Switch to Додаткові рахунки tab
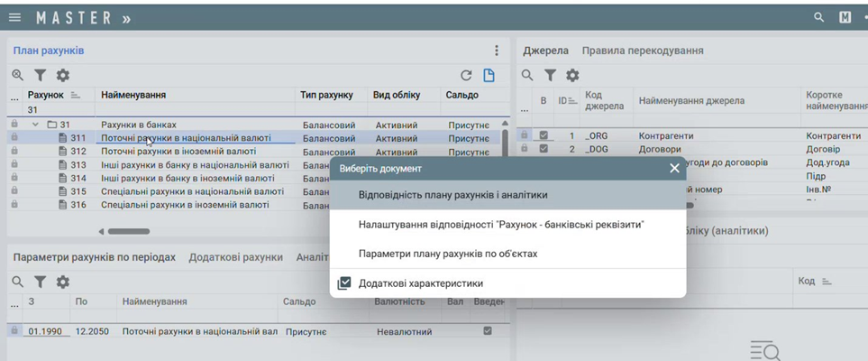The height and width of the screenshot is (361, 868). pos(236,257)
